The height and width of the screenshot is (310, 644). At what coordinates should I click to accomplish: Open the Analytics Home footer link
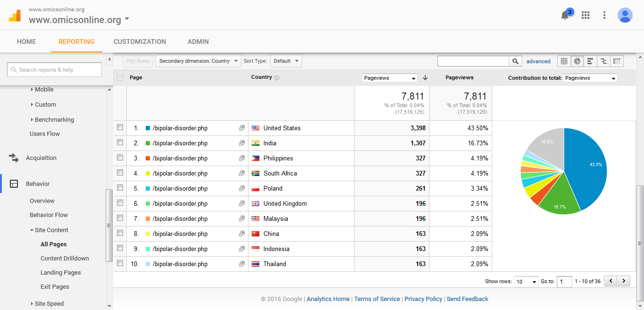coord(328,299)
